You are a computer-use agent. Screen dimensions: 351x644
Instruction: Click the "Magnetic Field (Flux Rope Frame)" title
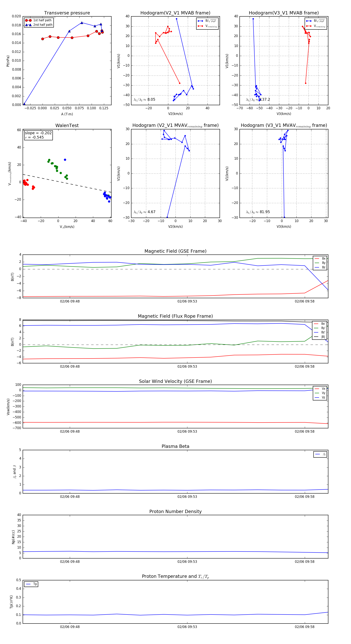coord(175,316)
